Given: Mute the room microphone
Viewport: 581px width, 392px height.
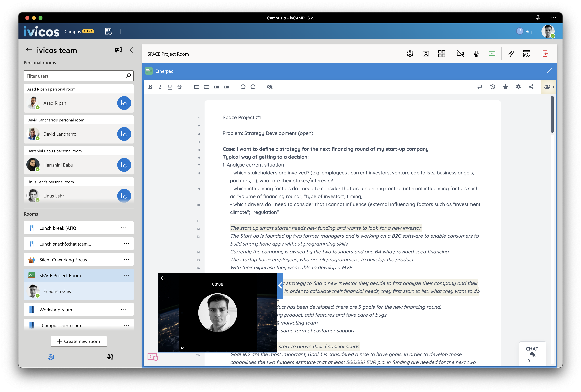Looking at the screenshot, I should click(x=476, y=54).
